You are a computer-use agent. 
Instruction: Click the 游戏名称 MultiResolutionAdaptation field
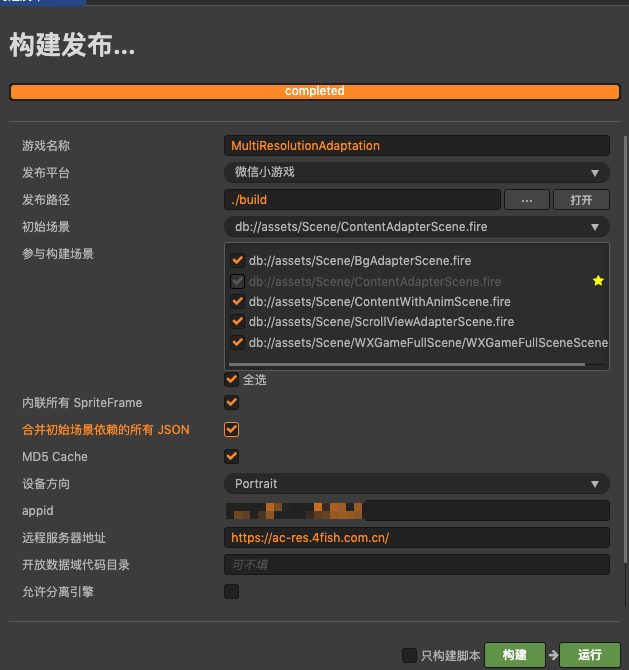coord(417,146)
